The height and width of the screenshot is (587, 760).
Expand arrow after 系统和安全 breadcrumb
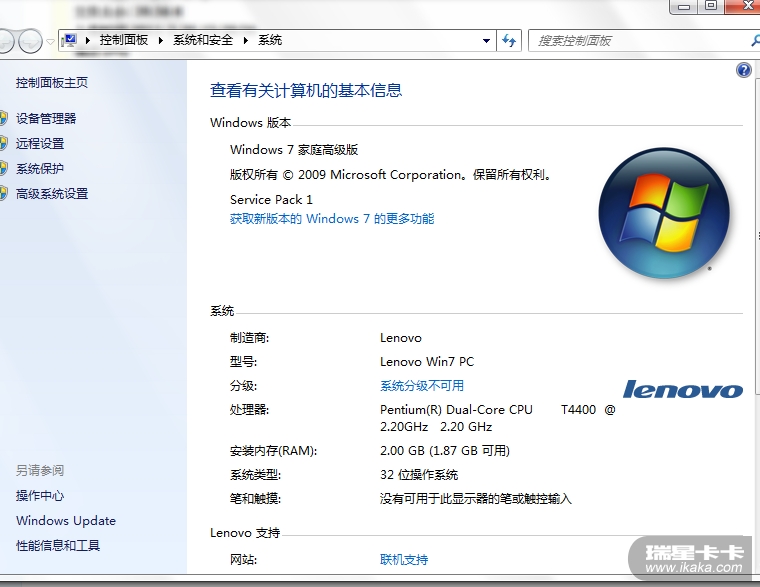point(245,41)
